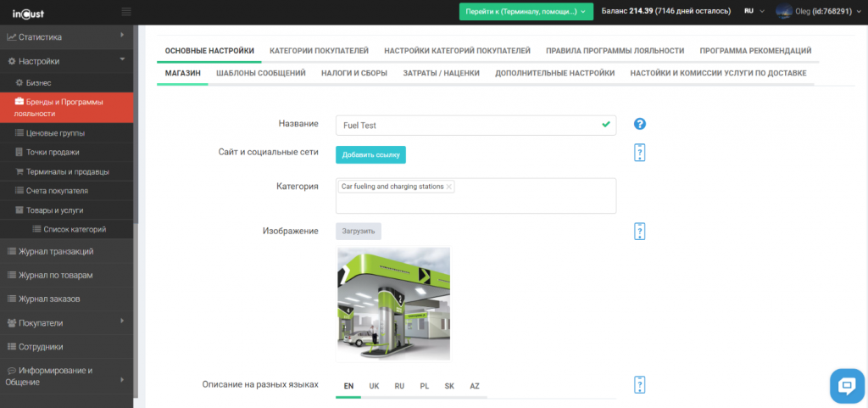Click the Название input field
Screen dimensions: 868x408
tap(466, 126)
